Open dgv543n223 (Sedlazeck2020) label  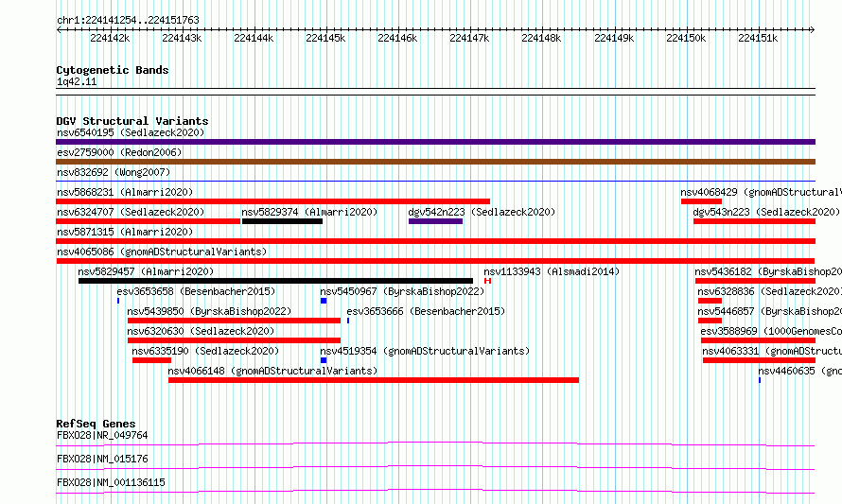click(x=766, y=212)
